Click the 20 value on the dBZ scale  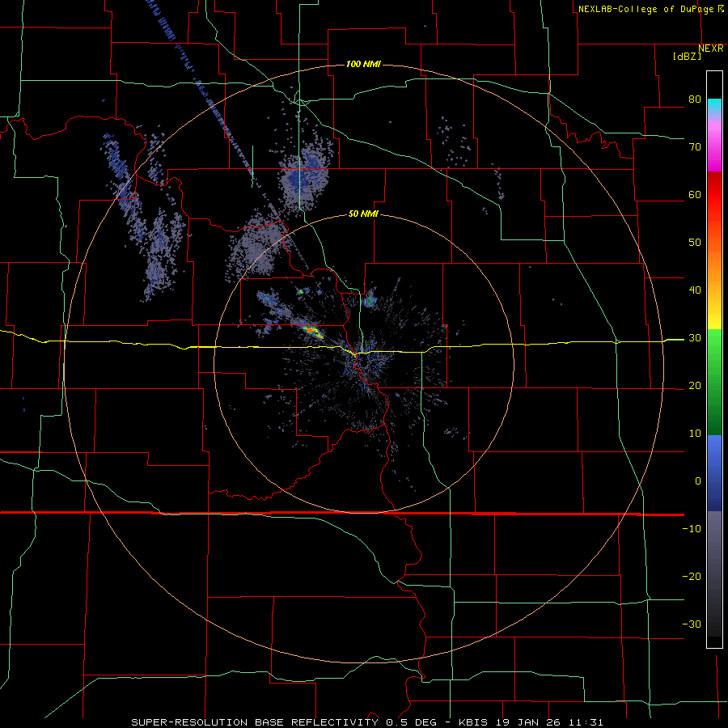click(695, 386)
